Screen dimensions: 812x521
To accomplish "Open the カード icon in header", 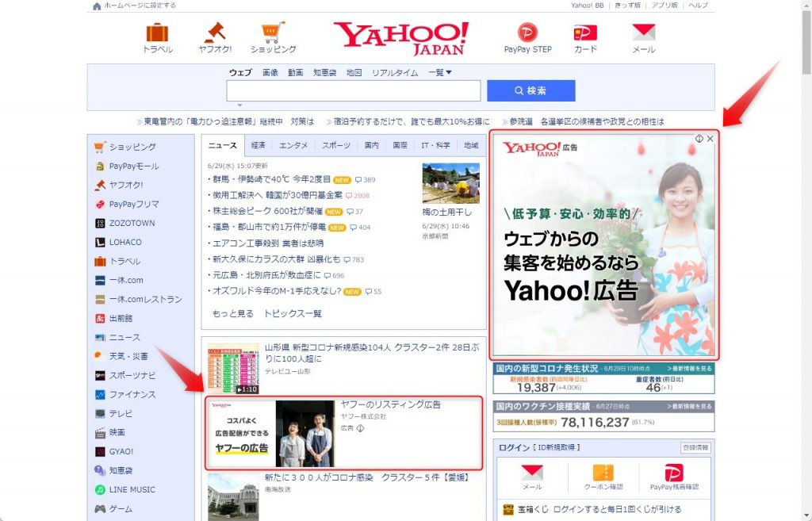I will [x=585, y=33].
